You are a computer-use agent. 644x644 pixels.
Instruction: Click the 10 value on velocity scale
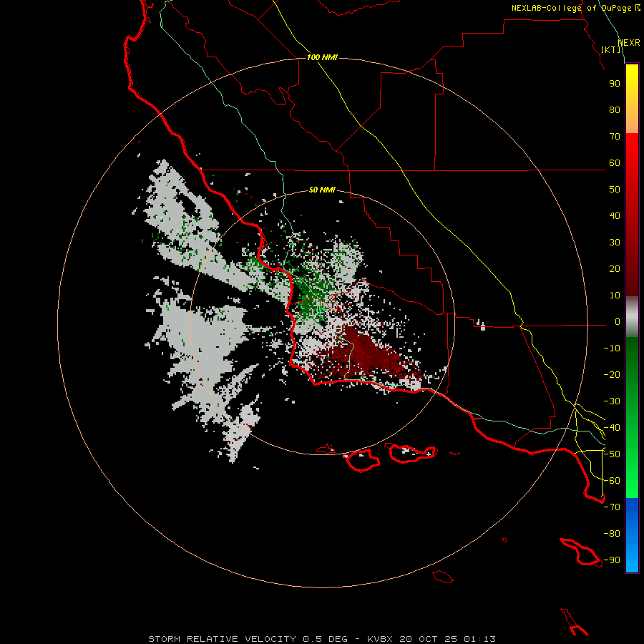[x=615, y=296]
